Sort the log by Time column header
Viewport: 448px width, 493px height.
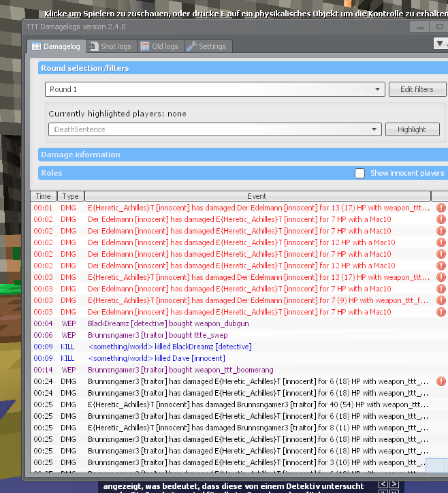click(x=43, y=196)
